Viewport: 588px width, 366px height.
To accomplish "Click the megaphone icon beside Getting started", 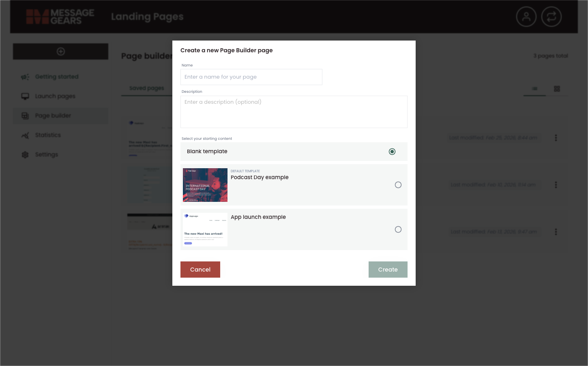I will point(25,77).
